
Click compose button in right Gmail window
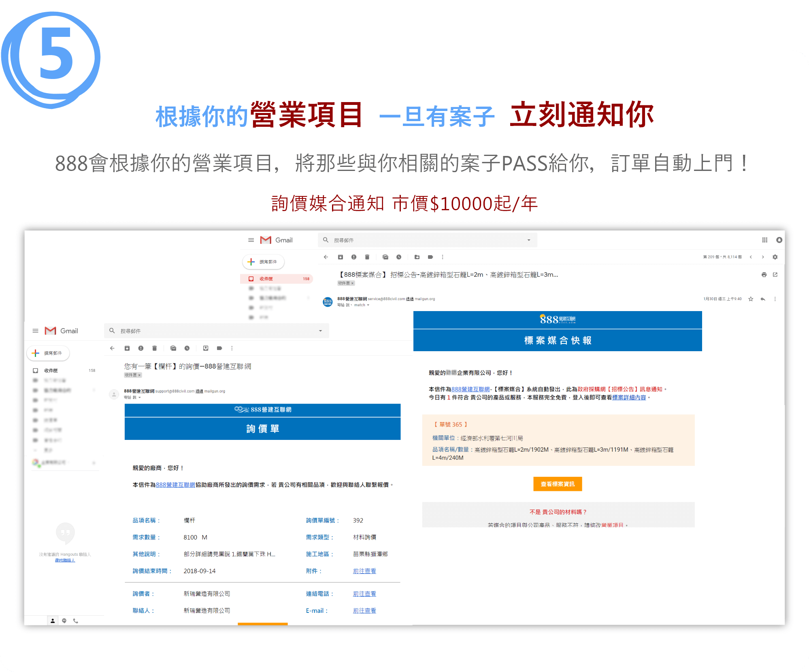click(264, 262)
